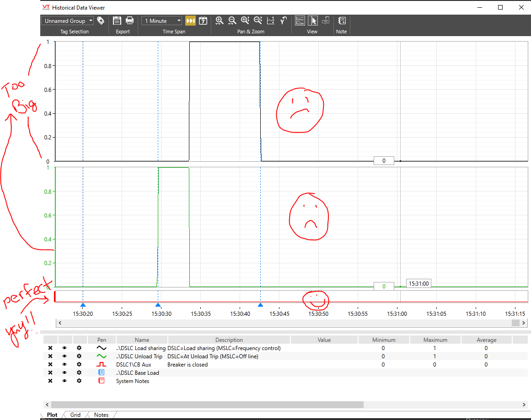Image resolution: width=531 pixels, height=420 pixels.
Task: Remove the System Notes row
Action: click(50, 381)
